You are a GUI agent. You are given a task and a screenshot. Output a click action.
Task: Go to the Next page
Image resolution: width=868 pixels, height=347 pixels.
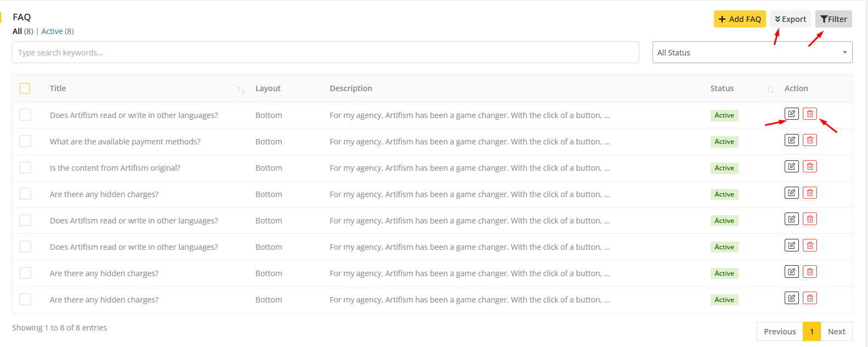coord(836,332)
